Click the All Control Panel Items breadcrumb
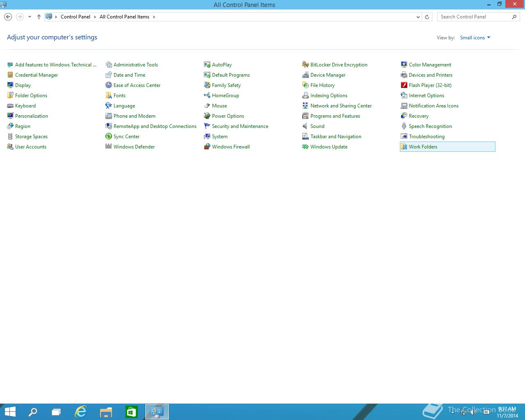525x420 pixels. 124,17
